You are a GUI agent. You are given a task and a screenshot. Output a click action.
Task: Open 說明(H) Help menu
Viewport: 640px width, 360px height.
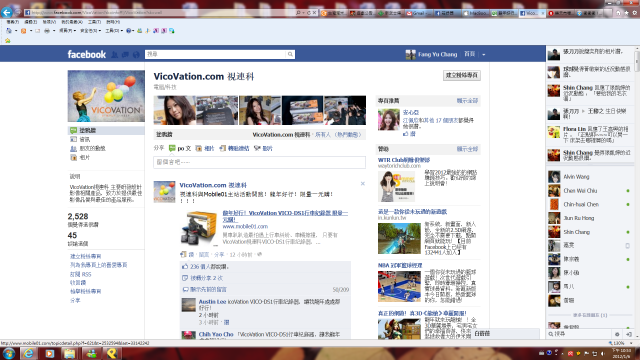click(113, 22)
